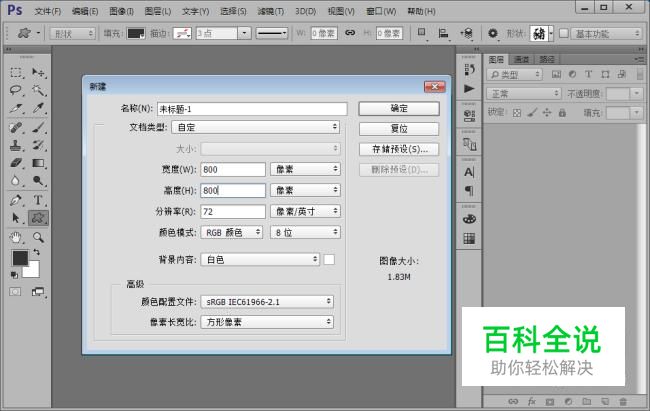Select the Healing Brush tool
Image resolution: width=650 pixels, height=411 pixels.
pyautogui.click(x=16, y=127)
